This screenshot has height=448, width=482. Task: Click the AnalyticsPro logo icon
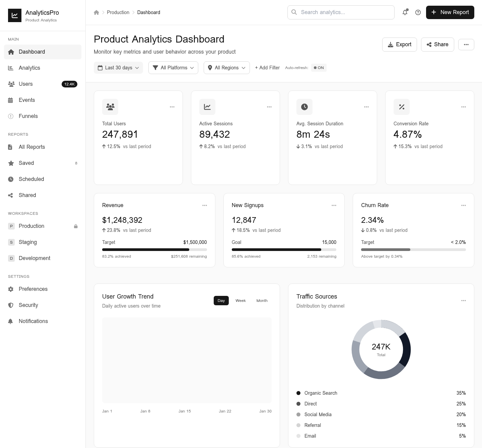[15, 15]
